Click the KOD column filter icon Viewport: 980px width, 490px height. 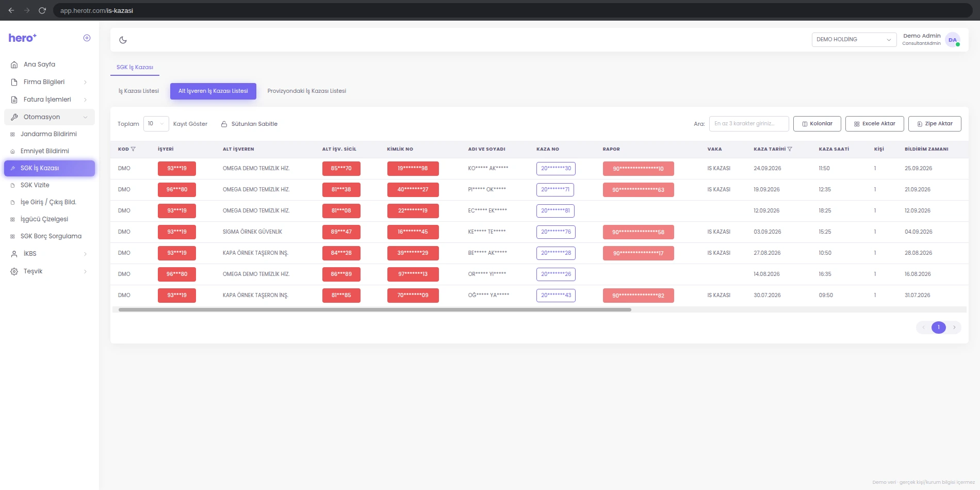[133, 149]
